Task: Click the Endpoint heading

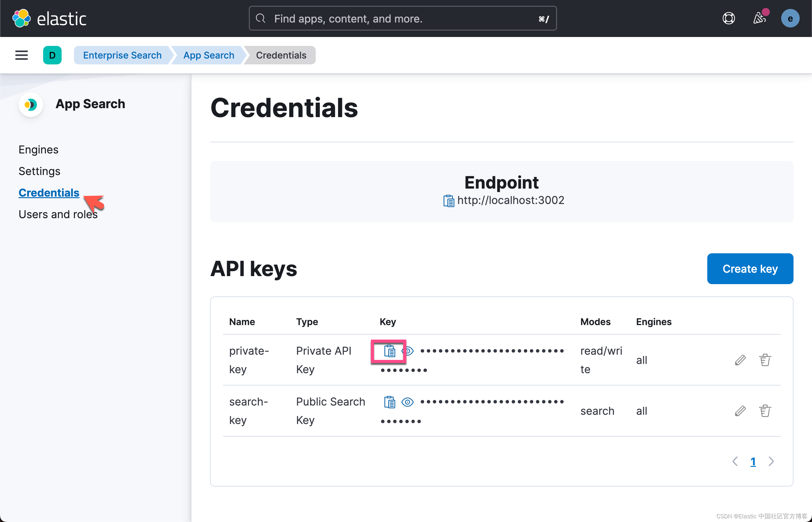Action: click(x=501, y=182)
